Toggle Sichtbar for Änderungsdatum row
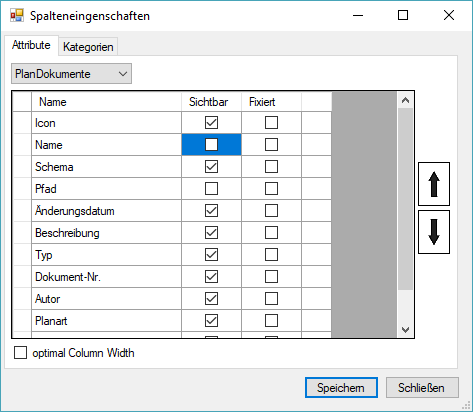 211,211
